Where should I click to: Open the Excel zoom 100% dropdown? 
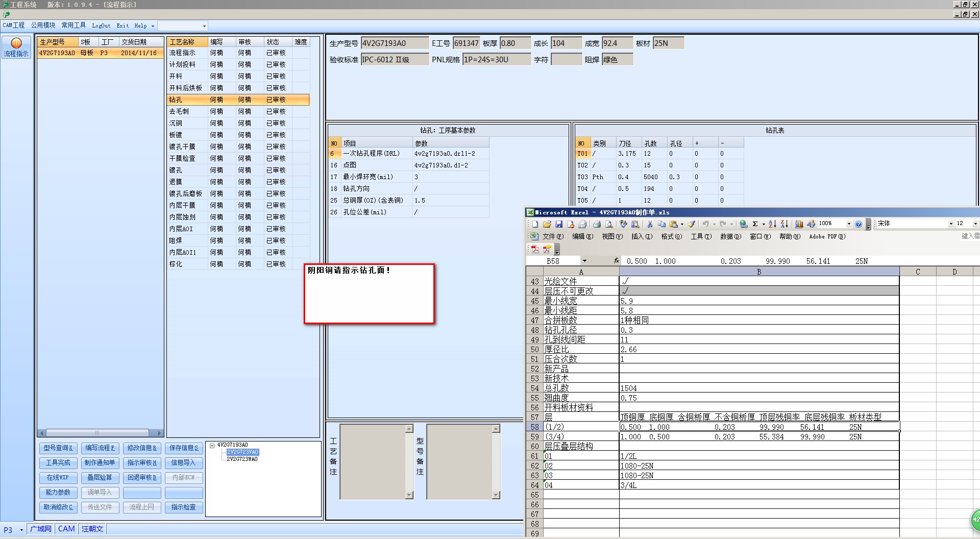[849, 224]
